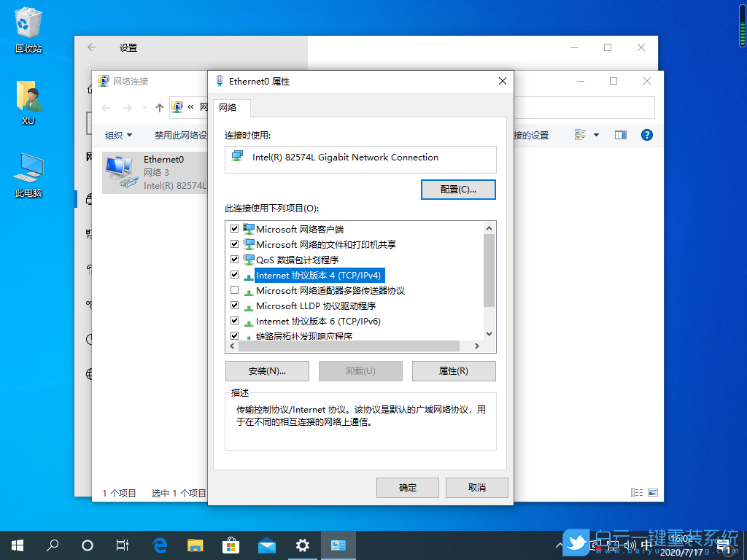Disable the QoS 数据包计划程序 checkbox
747x560 pixels.
coord(234,260)
